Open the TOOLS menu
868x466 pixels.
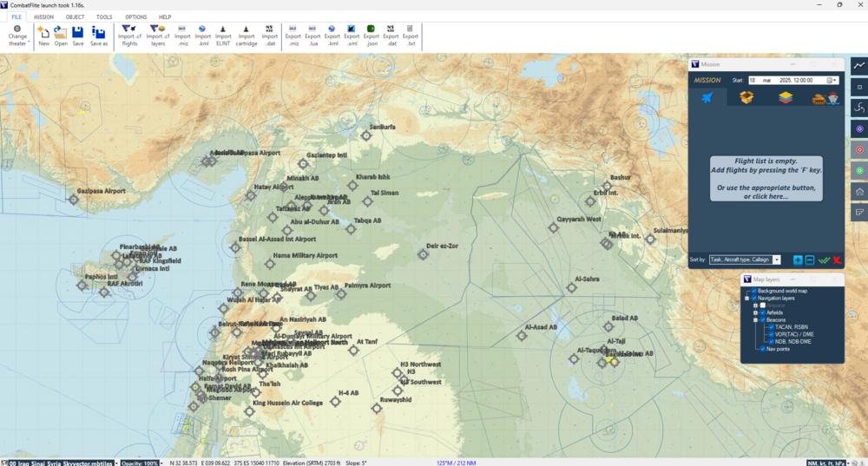[104, 16]
